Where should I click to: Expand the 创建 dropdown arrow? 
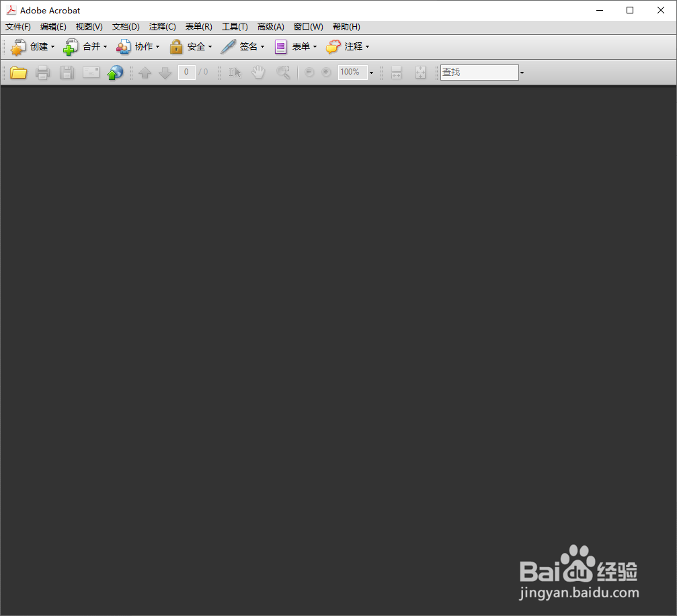pos(52,46)
